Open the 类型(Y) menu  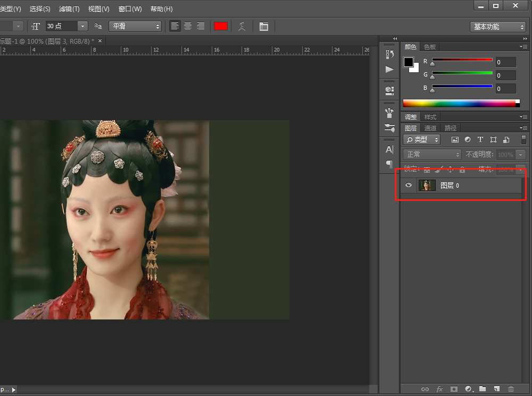pyautogui.click(x=10, y=9)
